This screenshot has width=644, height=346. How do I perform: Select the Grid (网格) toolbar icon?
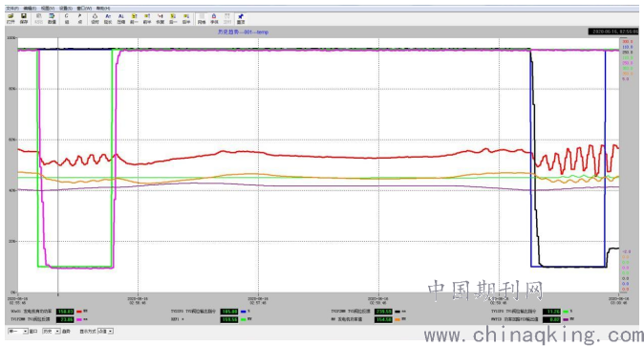coord(202,18)
